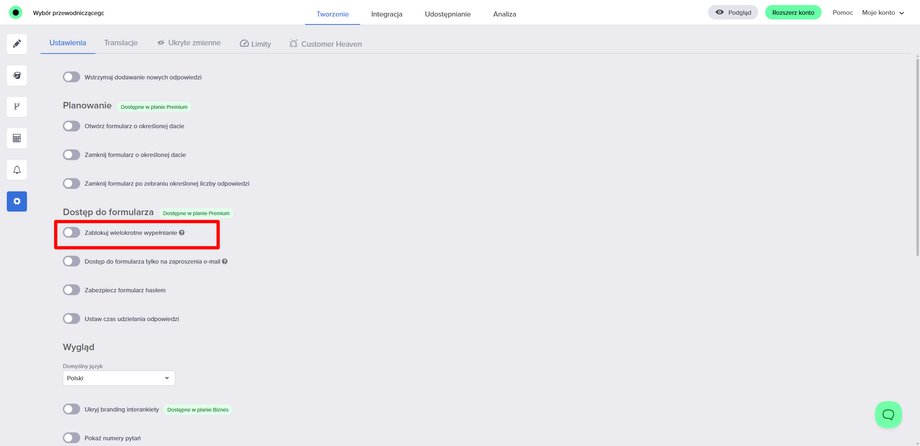Open the theme design icon in sidebar

(x=17, y=75)
